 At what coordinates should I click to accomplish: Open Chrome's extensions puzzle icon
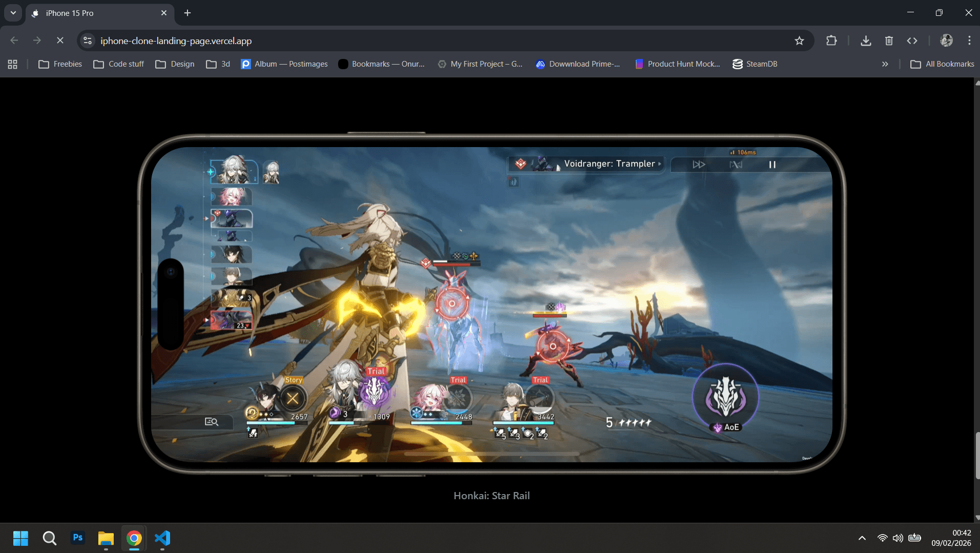tap(831, 40)
